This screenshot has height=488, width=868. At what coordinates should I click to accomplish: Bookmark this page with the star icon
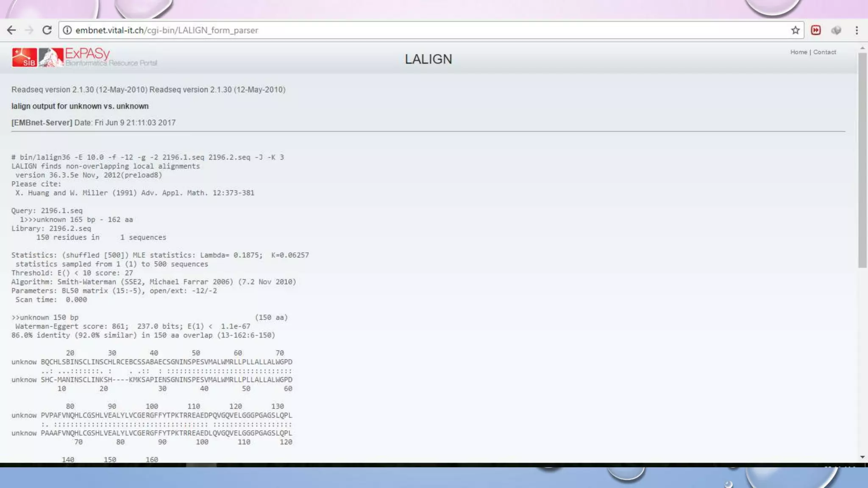click(795, 30)
